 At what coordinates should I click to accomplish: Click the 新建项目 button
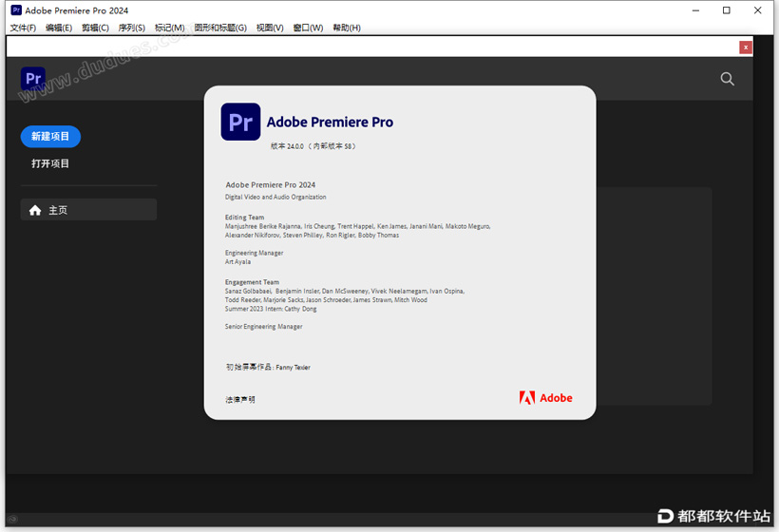click(50, 137)
